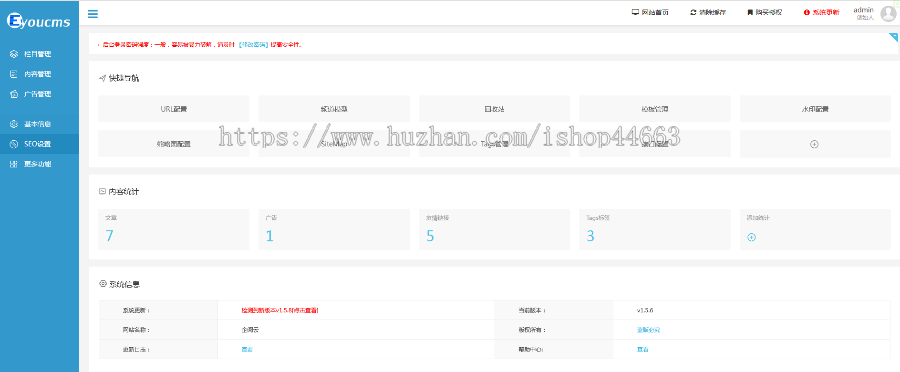Viewport: 900px width, 372px height.
Task: Go to 网站首页 from top bar
Action: coord(650,12)
